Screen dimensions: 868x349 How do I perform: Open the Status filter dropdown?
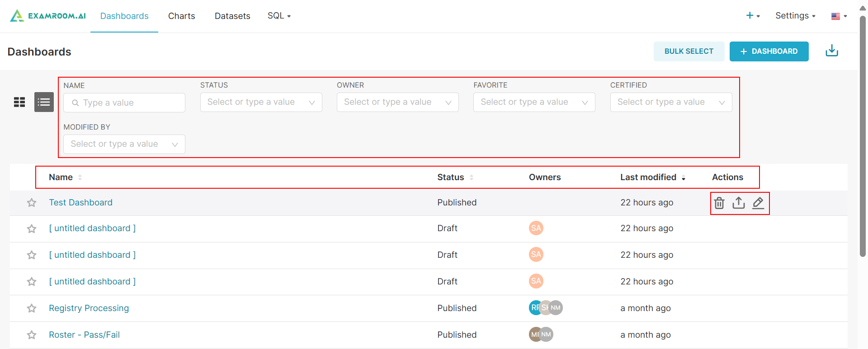point(261,102)
